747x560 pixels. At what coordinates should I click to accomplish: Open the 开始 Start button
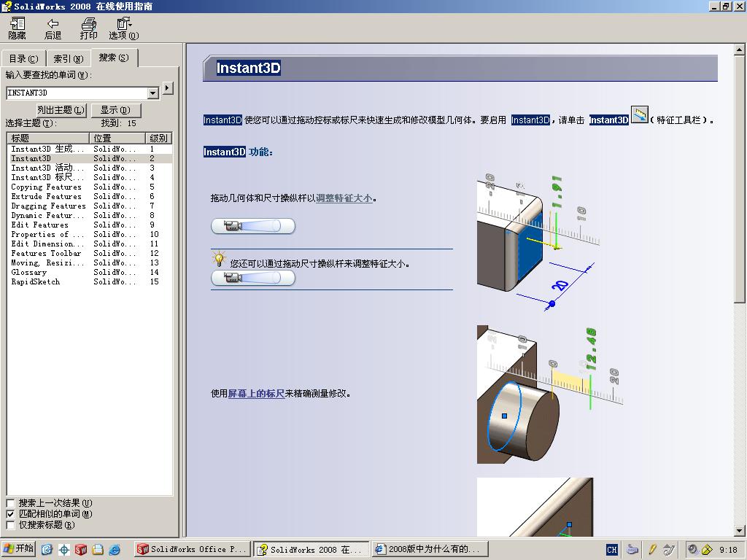(18, 549)
